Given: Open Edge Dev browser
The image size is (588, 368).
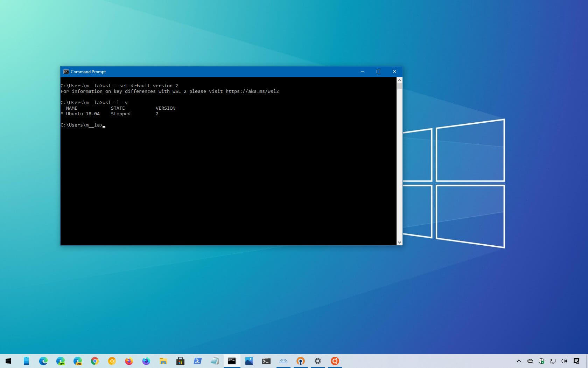Looking at the screenshot, I should [x=60, y=361].
